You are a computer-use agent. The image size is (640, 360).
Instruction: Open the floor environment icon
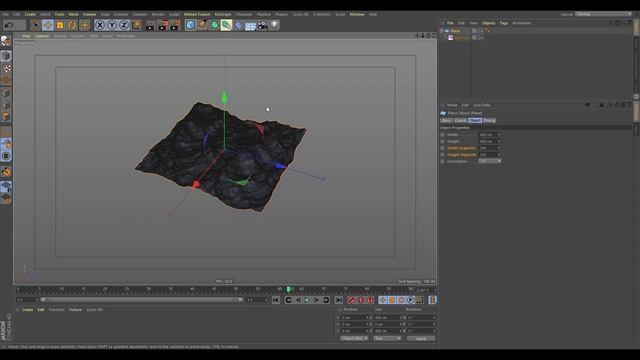click(x=250, y=26)
